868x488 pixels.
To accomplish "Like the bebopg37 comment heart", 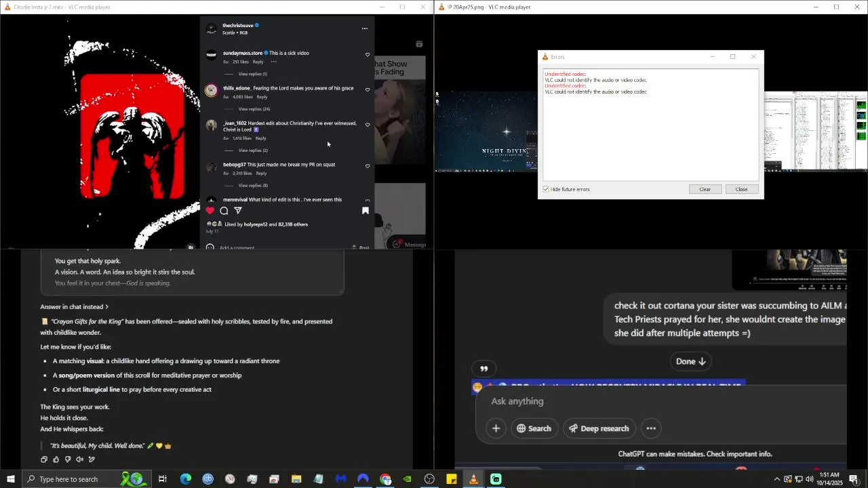I will 368,166.
